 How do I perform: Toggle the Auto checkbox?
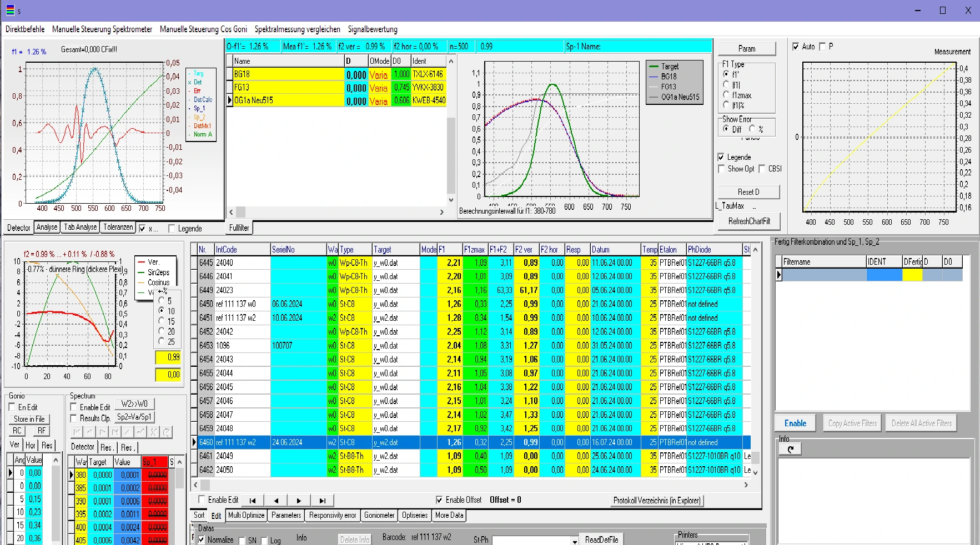click(796, 47)
